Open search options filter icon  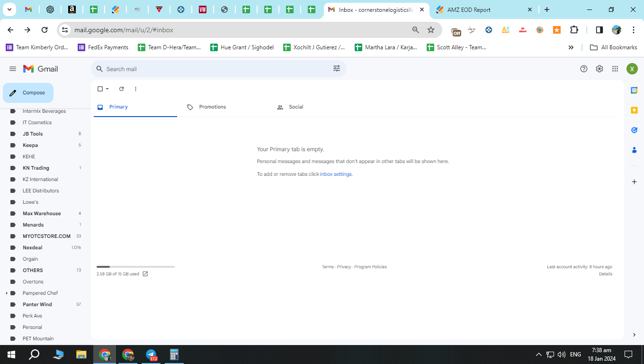[337, 69]
